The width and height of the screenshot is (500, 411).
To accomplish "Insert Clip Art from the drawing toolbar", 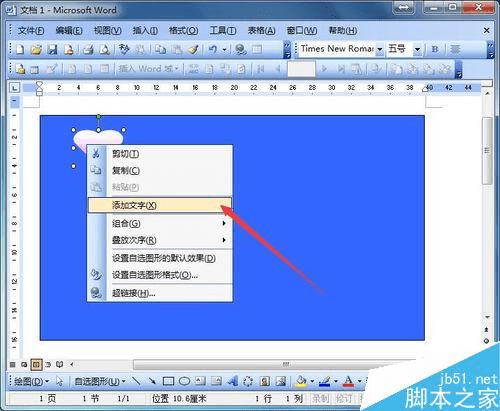I will [265, 381].
